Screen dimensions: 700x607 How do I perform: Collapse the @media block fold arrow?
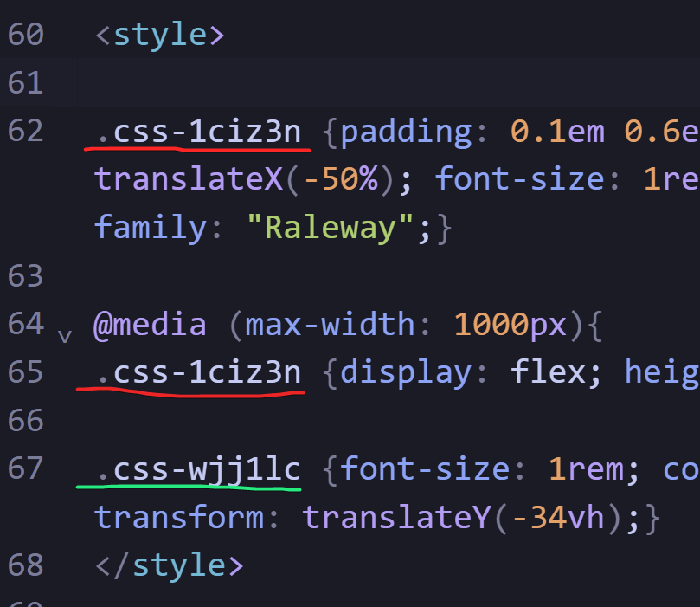(x=64, y=334)
